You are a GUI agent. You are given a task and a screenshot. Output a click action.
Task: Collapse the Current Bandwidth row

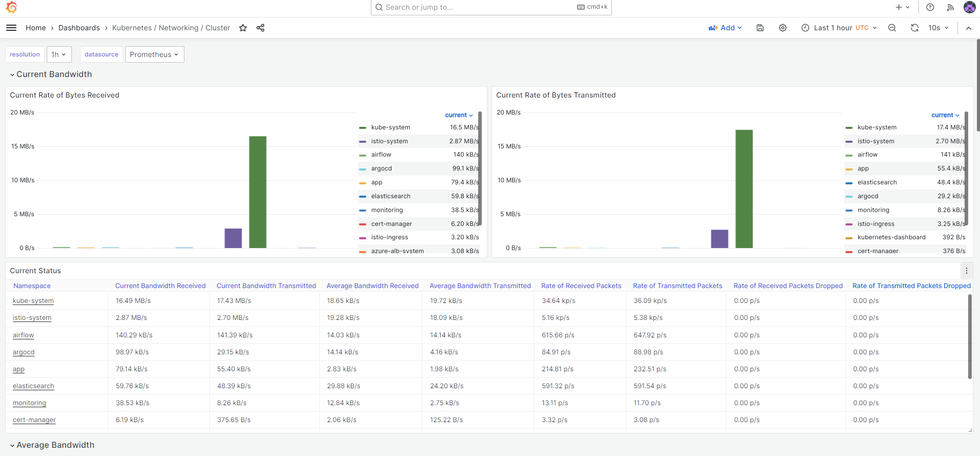coord(54,74)
